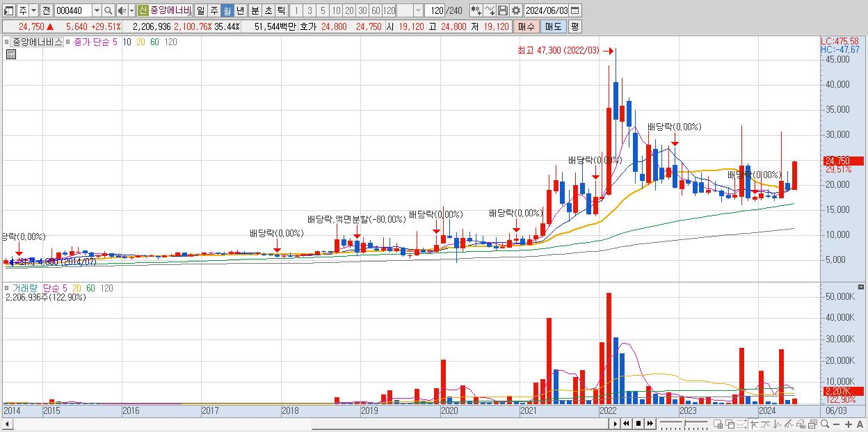Click the trend-lines icon bottom toolbar

(789, 424)
